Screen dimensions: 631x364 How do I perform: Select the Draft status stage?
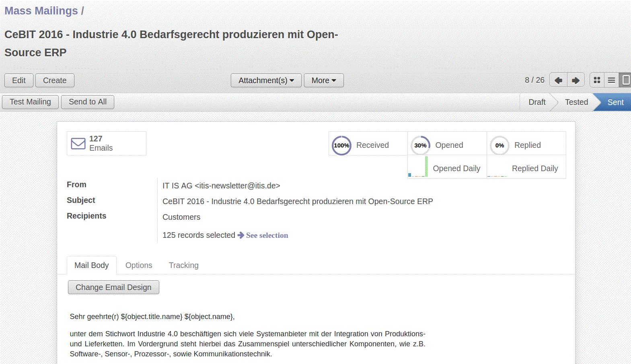537,102
